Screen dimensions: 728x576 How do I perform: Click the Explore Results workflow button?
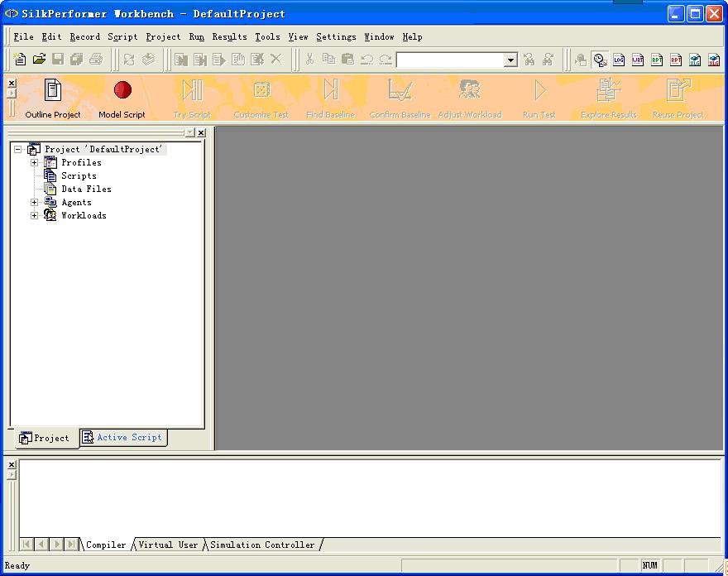point(609,98)
